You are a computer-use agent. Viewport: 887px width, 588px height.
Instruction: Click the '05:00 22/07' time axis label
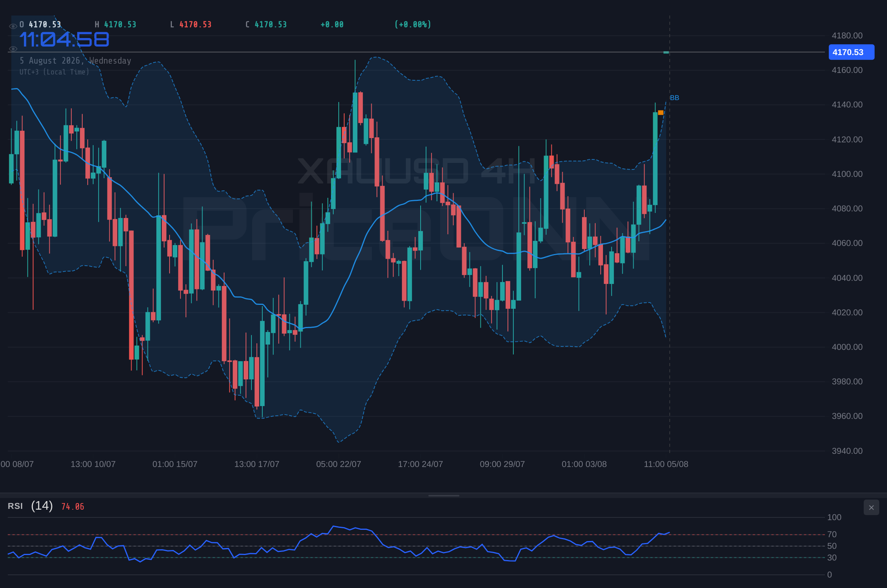point(339,464)
